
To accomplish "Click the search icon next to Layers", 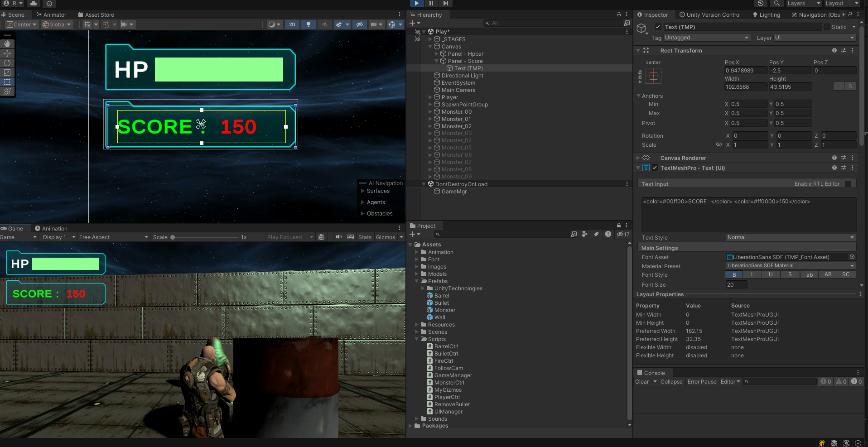I will (776, 4).
